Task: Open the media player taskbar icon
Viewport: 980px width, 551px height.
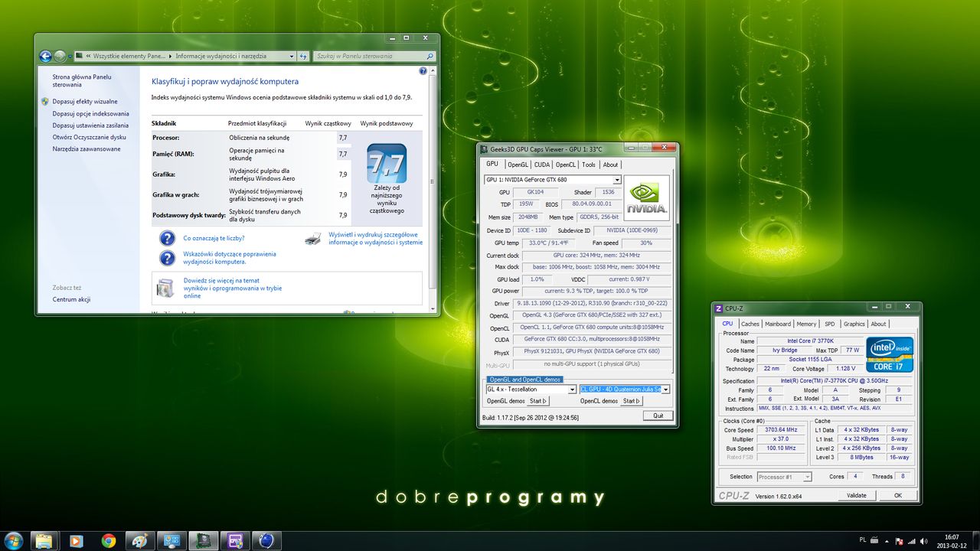Action: [x=76, y=540]
